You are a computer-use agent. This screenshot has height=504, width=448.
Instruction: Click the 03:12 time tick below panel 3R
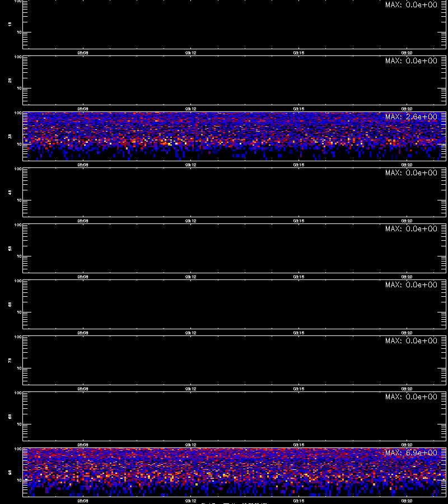tap(190, 165)
